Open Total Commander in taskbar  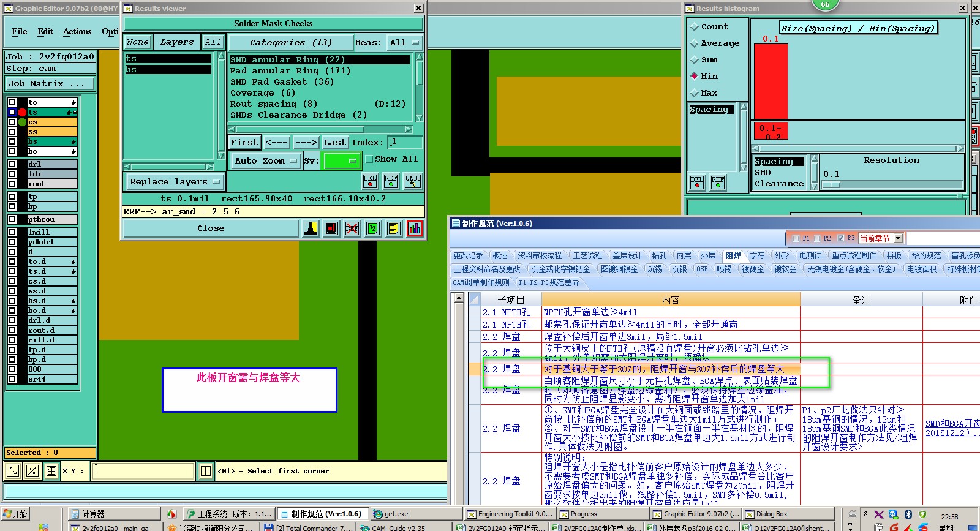click(307, 527)
